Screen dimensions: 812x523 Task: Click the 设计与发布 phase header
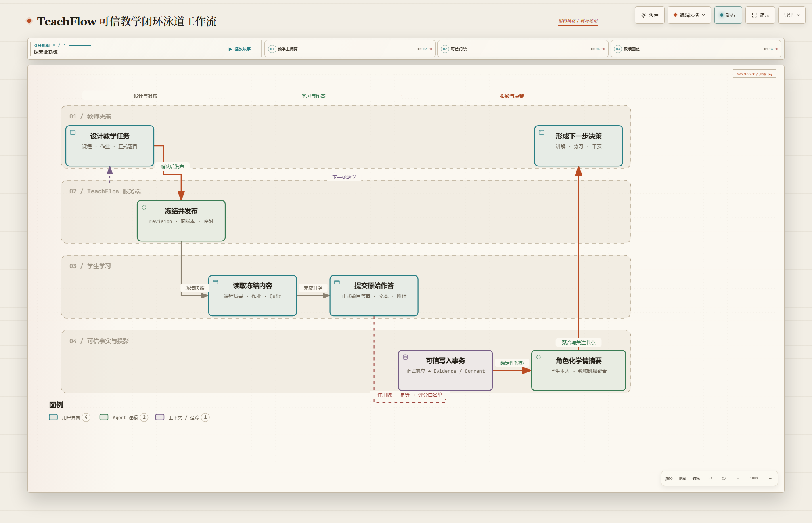146,96
